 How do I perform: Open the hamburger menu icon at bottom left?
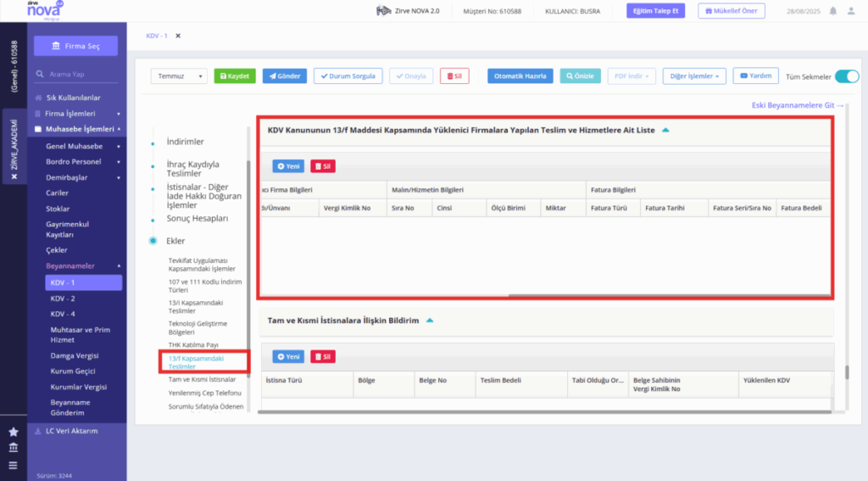point(14,466)
